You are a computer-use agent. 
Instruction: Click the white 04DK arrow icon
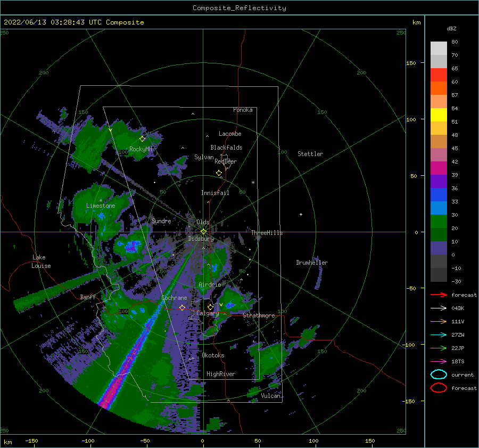(x=439, y=308)
